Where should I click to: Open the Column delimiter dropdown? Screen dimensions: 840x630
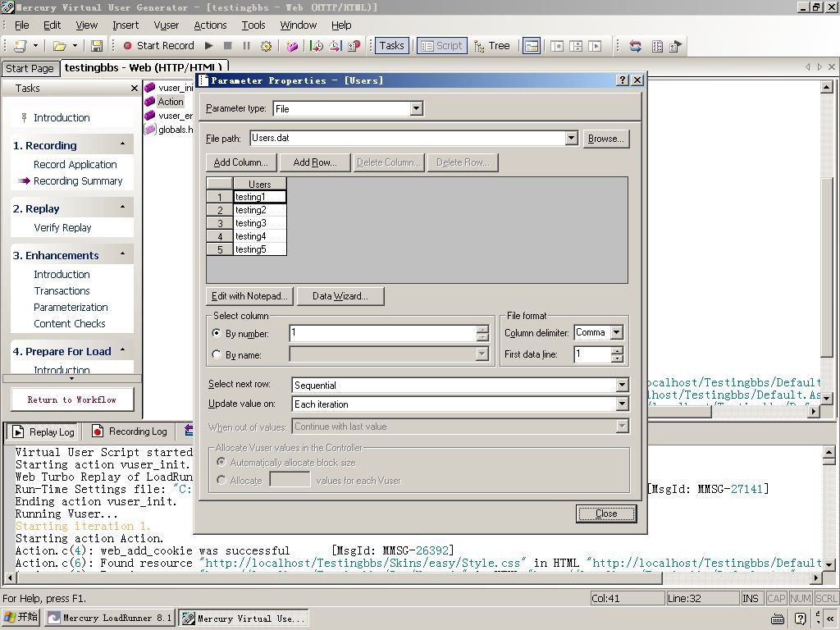[617, 333]
